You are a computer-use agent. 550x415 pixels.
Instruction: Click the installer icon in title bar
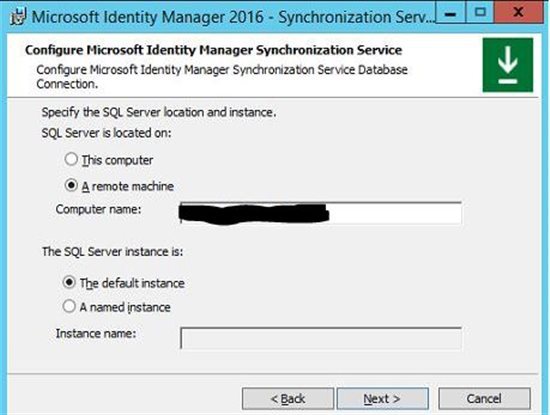point(18,16)
